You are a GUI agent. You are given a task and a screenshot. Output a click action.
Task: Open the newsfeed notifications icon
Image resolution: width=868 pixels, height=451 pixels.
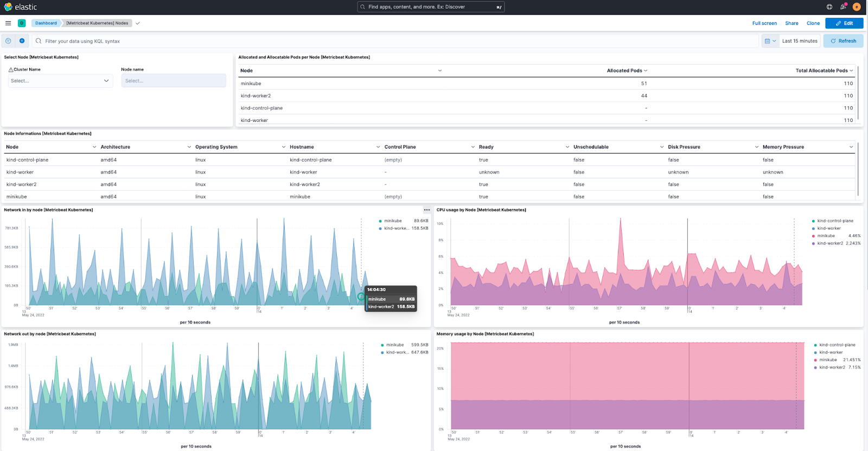(843, 7)
